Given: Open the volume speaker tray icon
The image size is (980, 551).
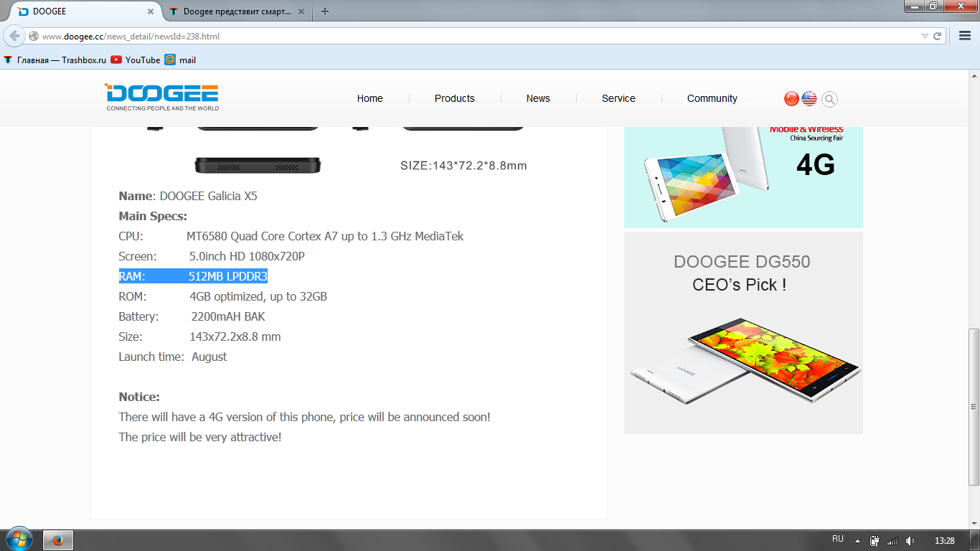Looking at the screenshot, I should click(910, 540).
